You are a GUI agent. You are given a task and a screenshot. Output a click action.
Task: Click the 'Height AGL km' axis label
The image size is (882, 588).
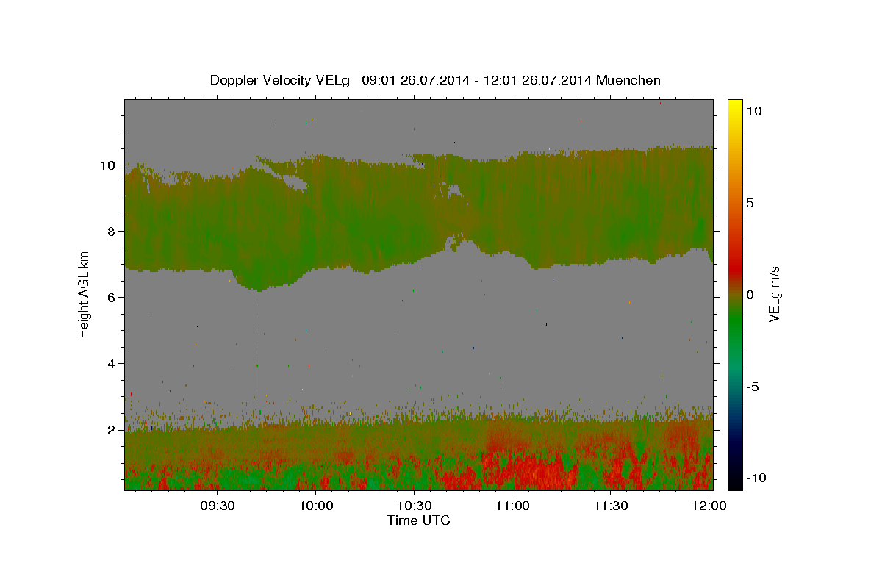coord(85,294)
